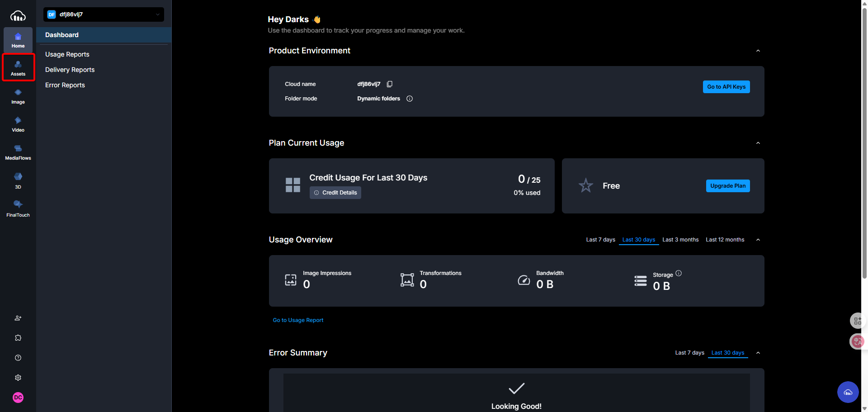The width and height of the screenshot is (868, 412).
Task: Copy the cloud name to clipboard
Action: coord(390,84)
